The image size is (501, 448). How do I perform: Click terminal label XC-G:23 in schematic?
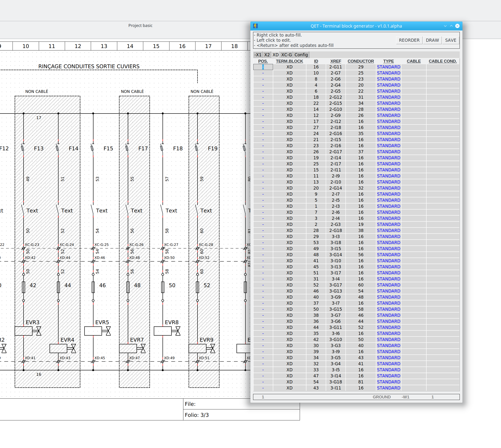tap(32, 245)
